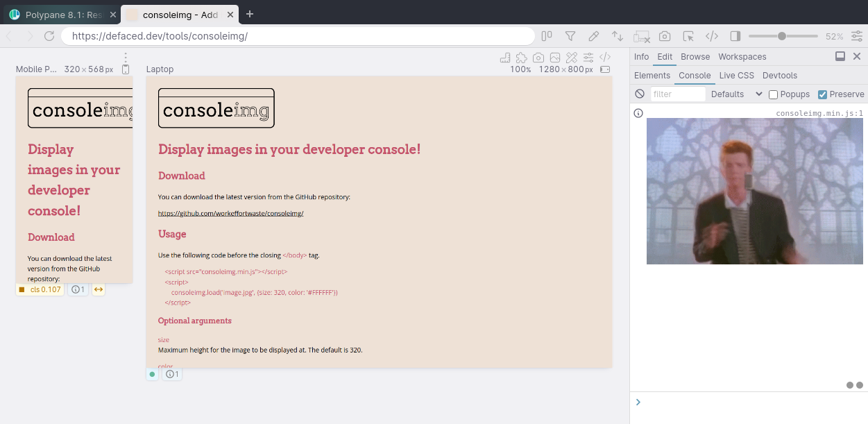Viewport: 868px width, 424px height.
Task: Open the Elements tab
Action: click(652, 76)
